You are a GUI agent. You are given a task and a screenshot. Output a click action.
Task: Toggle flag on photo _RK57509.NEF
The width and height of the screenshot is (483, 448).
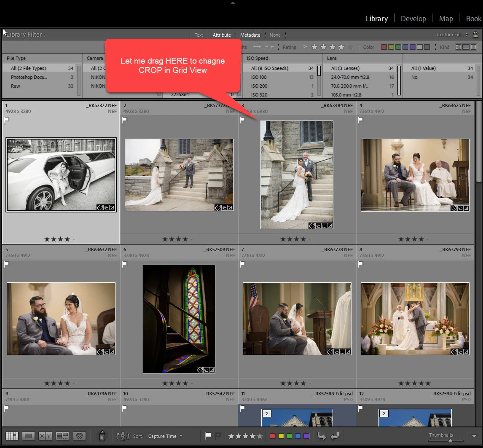(x=124, y=264)
